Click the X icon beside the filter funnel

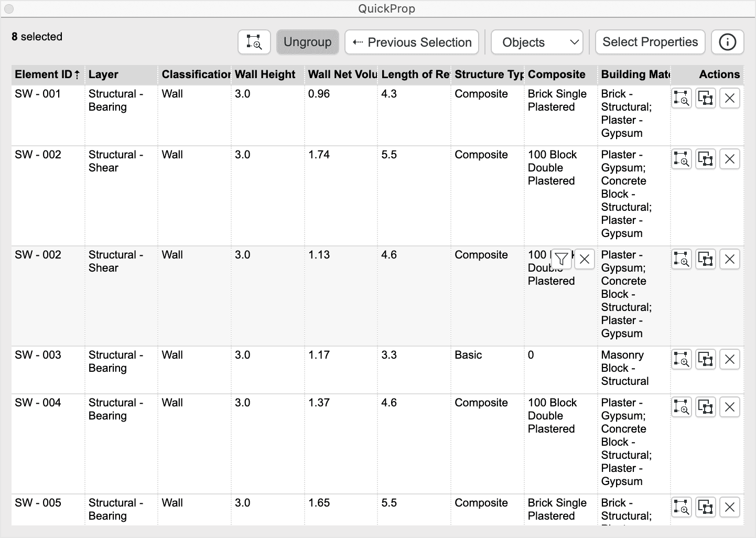(x=585, y=259)
